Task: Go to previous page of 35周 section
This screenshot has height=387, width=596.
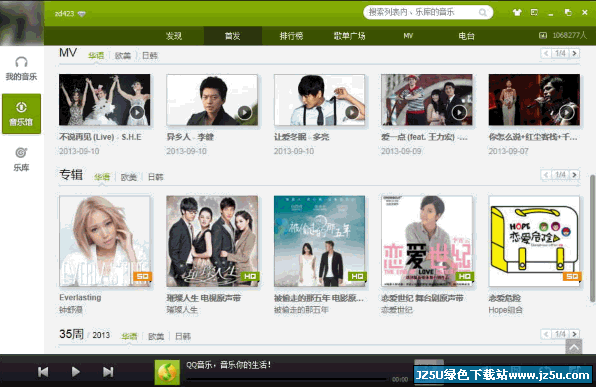Action: click(x=546, y=334)
